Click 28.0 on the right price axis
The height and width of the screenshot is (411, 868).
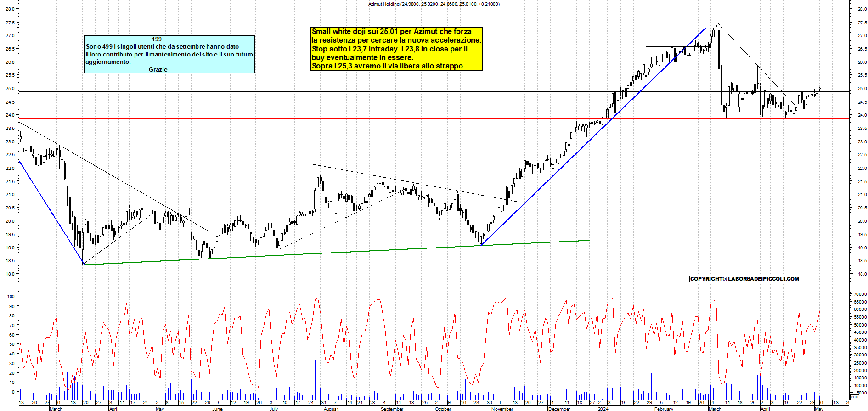(x=862, y=9)
